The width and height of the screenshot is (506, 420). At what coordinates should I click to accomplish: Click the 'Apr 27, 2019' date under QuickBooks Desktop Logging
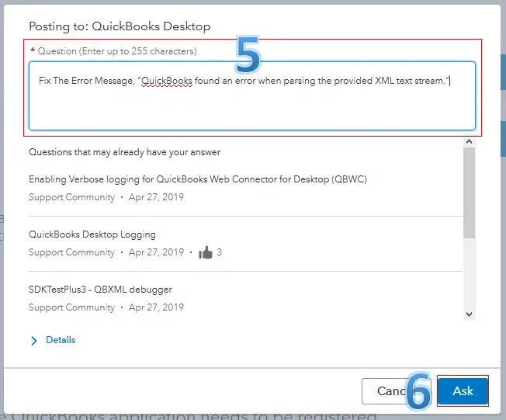[156, 252]
